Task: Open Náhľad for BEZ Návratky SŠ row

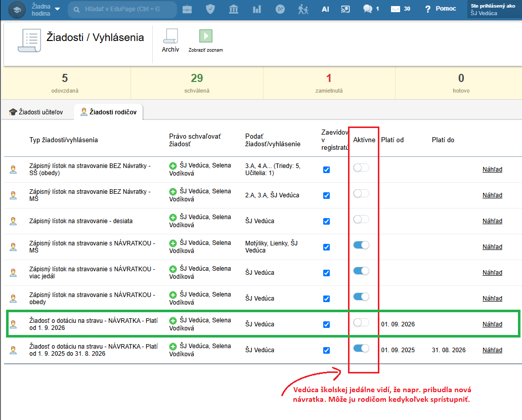Action: [x=492, y=170]
